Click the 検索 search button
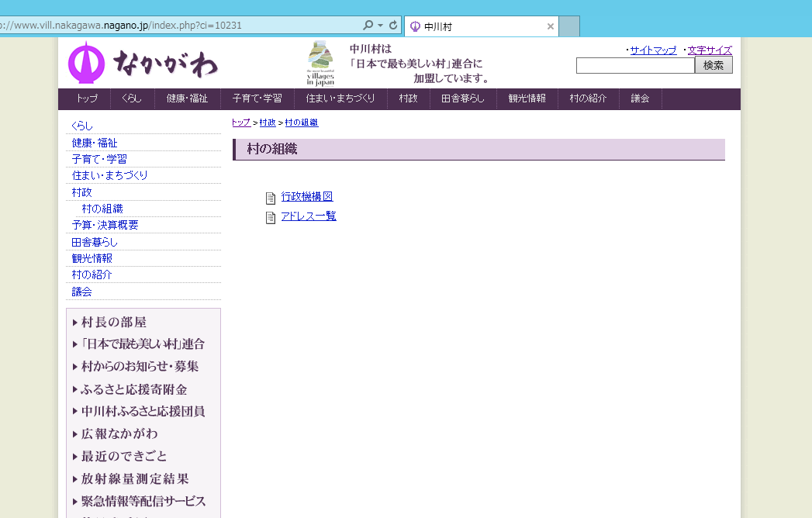Viewport: 812px width, 518px height. 714,66
